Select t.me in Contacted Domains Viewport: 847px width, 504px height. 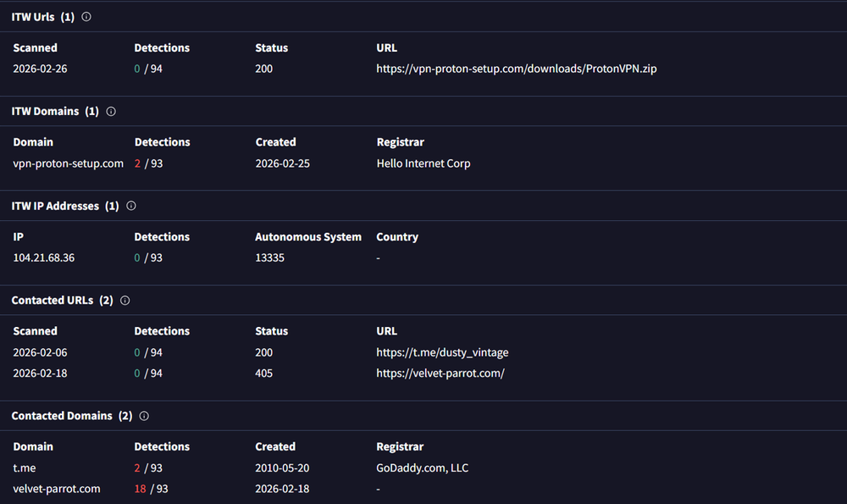pyautogui.click(x=24, y=468)
